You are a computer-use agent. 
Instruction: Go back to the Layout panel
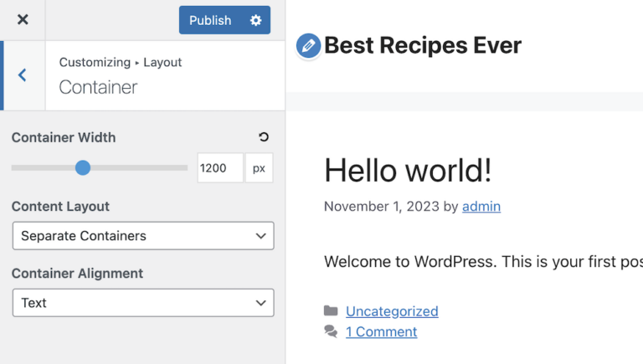pos(23,75)
